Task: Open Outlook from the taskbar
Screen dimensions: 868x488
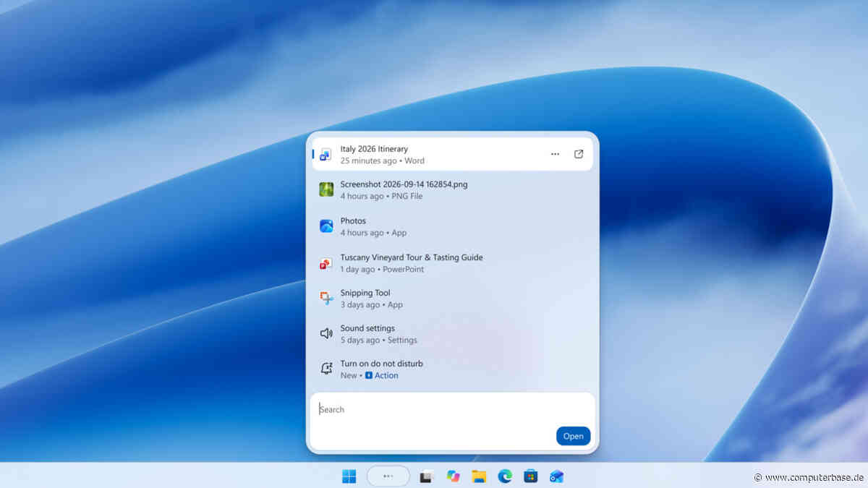Action: click(x=556, y=476)
